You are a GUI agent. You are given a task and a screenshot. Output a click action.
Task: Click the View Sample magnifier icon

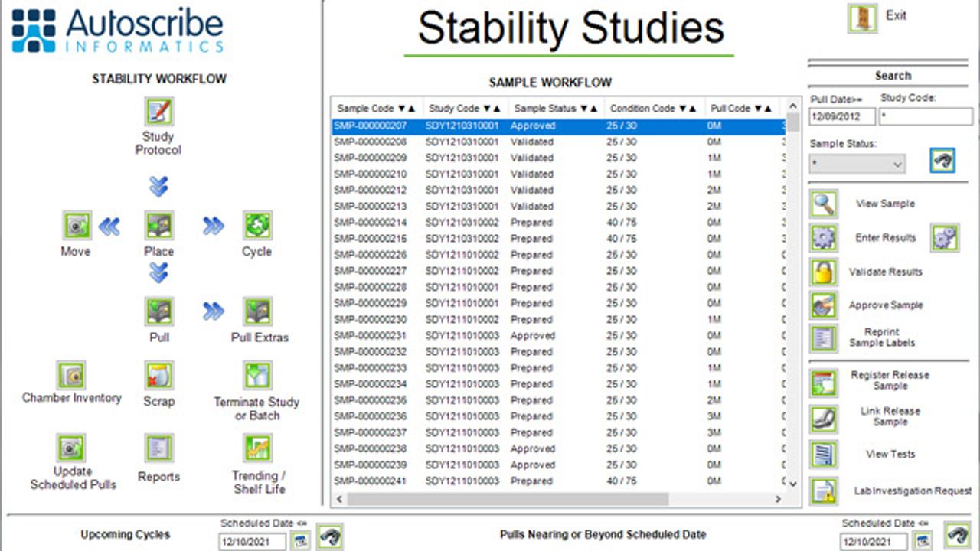pyautogui.click(x=824, y=204)
